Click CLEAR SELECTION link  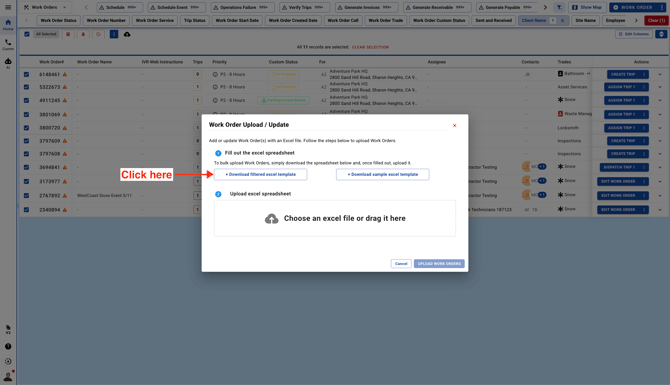click(370, 47)
